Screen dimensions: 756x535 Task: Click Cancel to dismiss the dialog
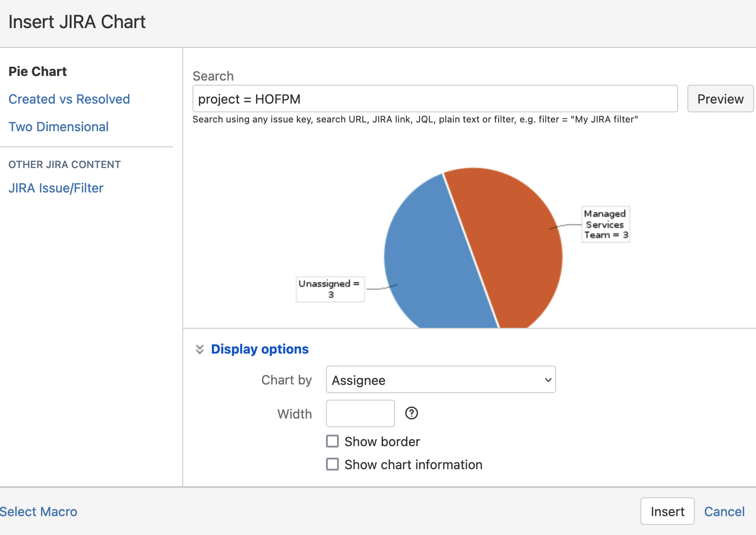click(x=724, y=511)
